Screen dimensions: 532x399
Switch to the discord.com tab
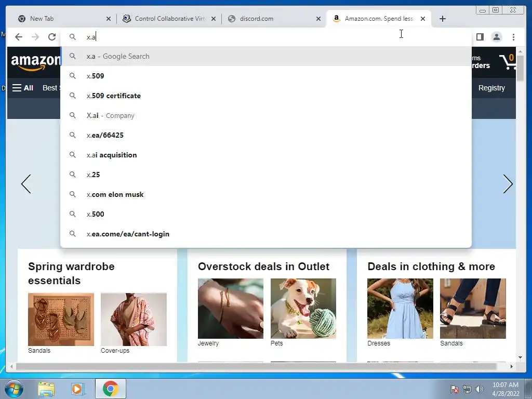point(274,19)
